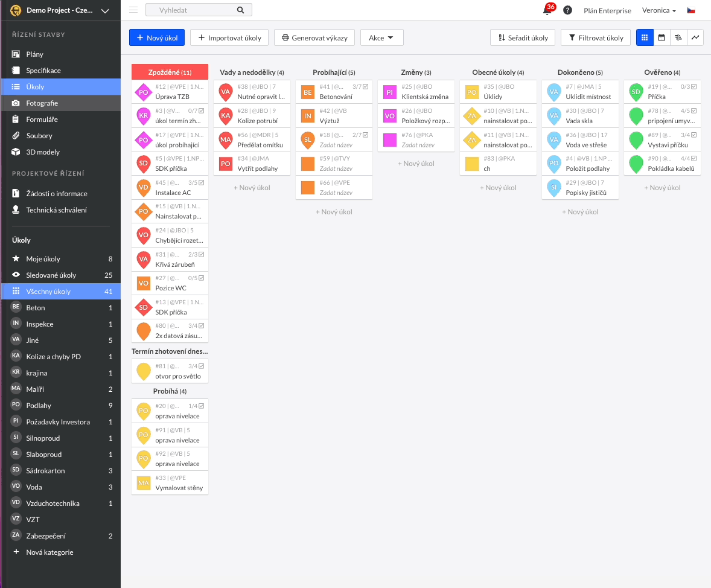Open Fotografie in the sidebar
This screenshot has width=711, height=588.
[42, 103]
